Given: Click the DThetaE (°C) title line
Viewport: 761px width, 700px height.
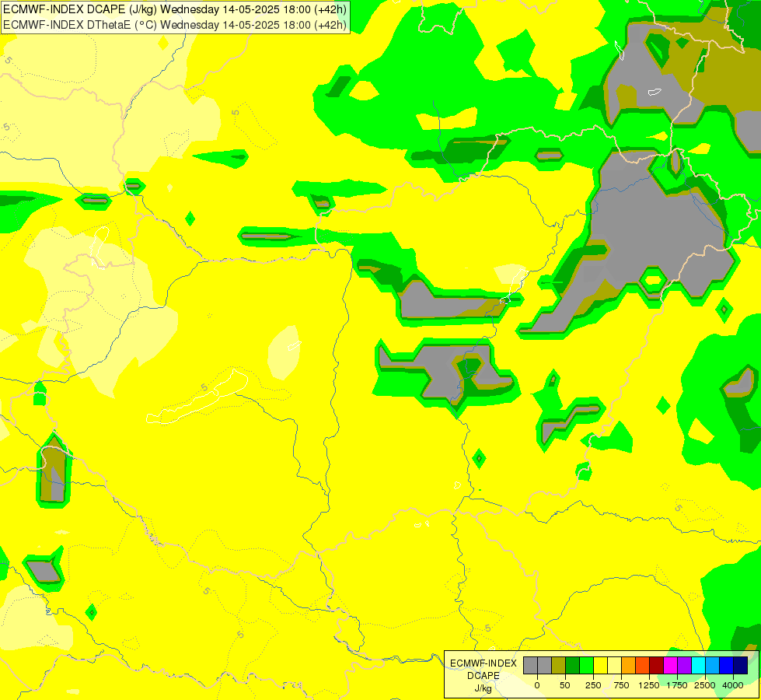Looking at the screenshot, I should [x=175, y=25].
